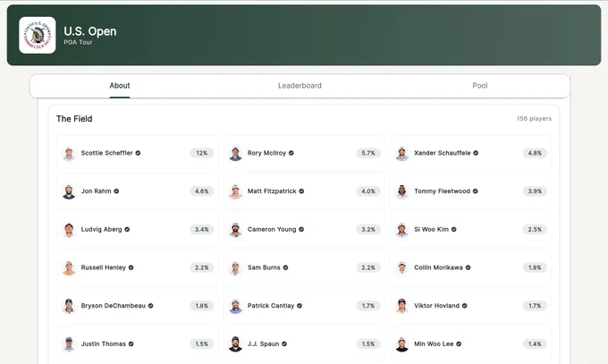
Task: Click Russell Henley's avatar photo
Action: pyautogui.click(x=69, y=267)
